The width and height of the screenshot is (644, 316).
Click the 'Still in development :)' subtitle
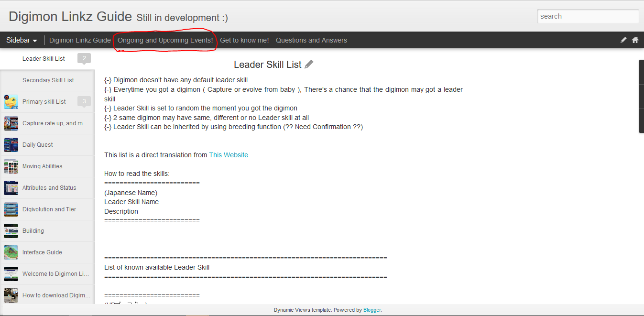[x=182, y=18]
